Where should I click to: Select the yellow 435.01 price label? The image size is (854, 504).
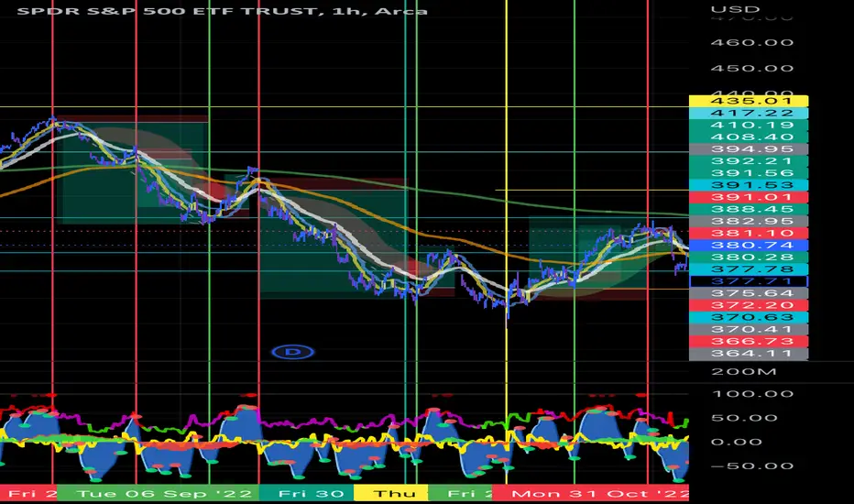point(749,101)
